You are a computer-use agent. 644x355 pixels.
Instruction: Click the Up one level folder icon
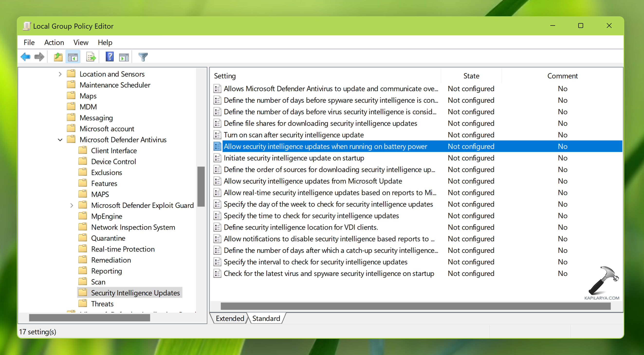point(58,57)
